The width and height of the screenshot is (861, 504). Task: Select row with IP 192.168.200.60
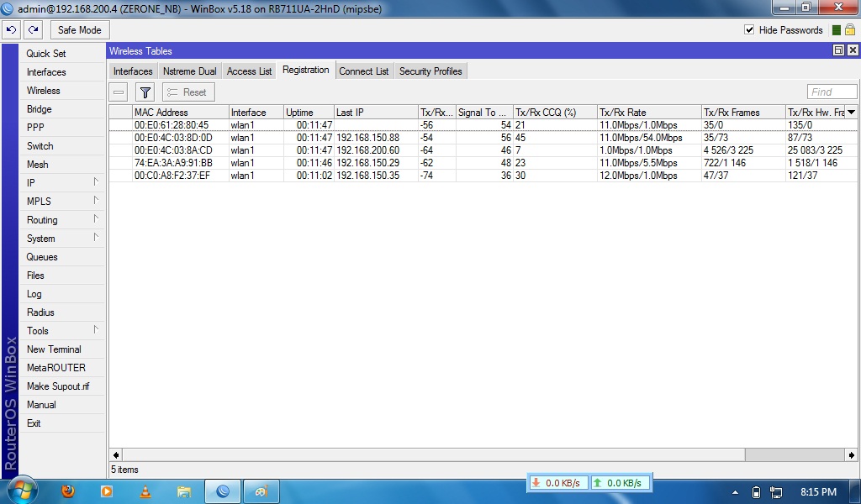483,150
